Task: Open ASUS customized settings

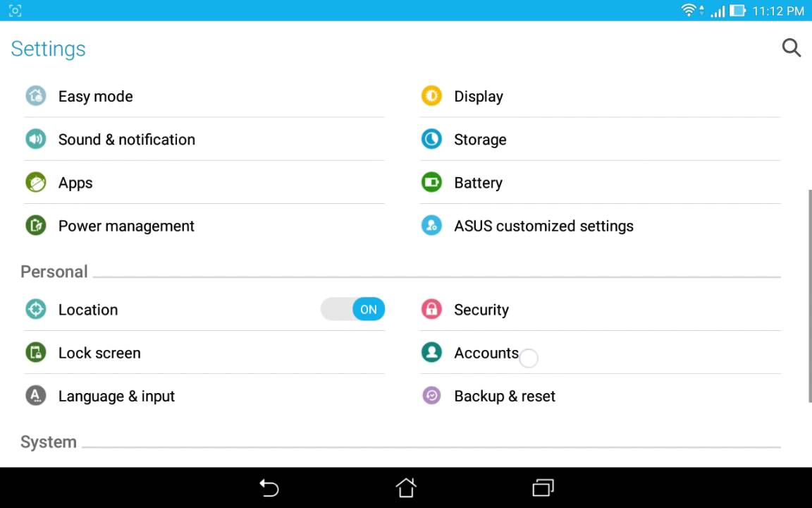Action: [543, 226]
